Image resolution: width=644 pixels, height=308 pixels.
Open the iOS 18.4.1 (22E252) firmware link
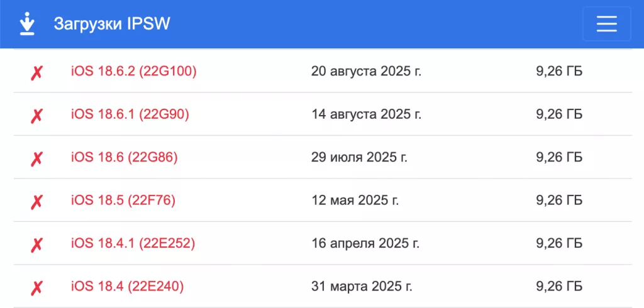point(133,243)
